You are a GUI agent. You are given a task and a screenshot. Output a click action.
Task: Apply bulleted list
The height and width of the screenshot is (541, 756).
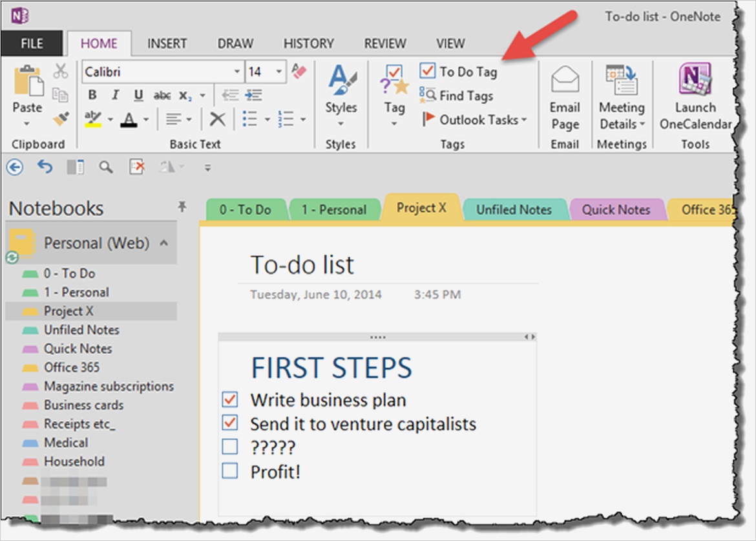pyautogui.click(x=249, y=119)
